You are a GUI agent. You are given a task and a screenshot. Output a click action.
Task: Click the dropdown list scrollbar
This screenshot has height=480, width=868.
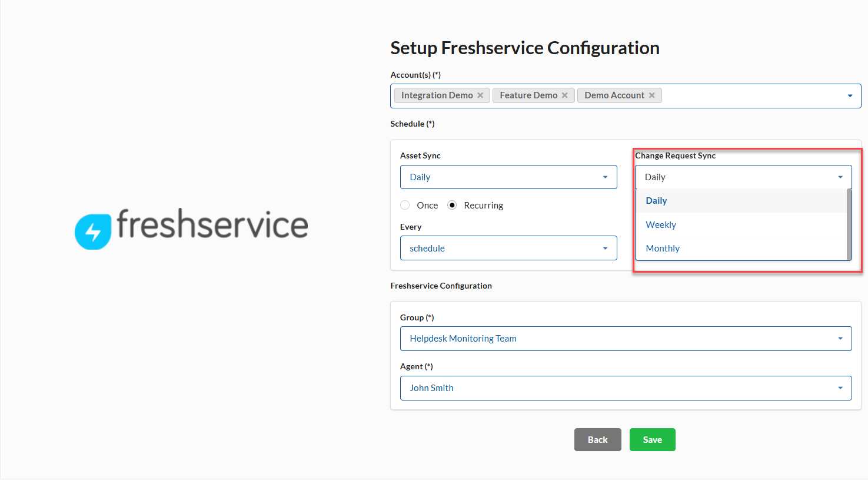click(x=849, y=224)
